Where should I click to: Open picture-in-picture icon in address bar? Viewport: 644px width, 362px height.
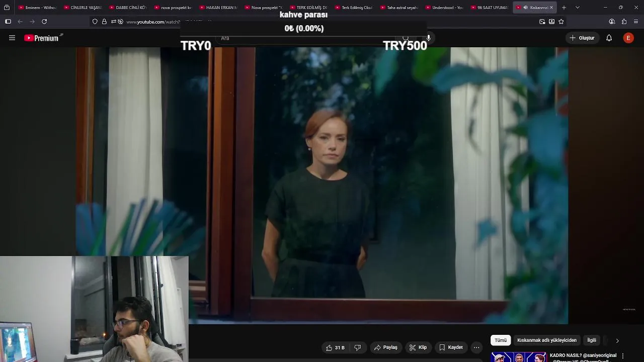pos(542,22)
